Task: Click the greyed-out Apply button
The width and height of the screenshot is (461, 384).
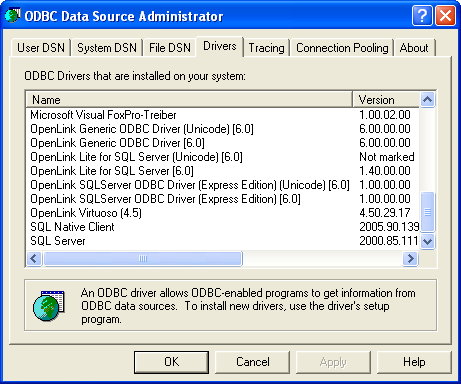Action: pyautogui.click(x=333, y=362)
